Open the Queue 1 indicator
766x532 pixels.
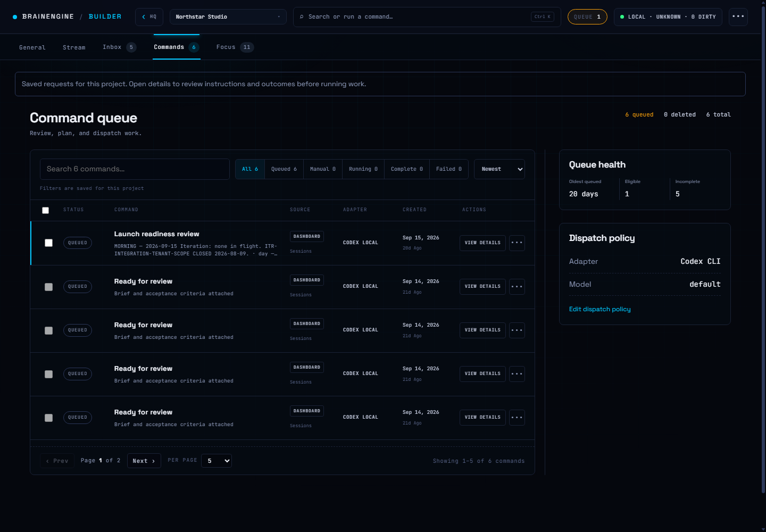[587, 17]
